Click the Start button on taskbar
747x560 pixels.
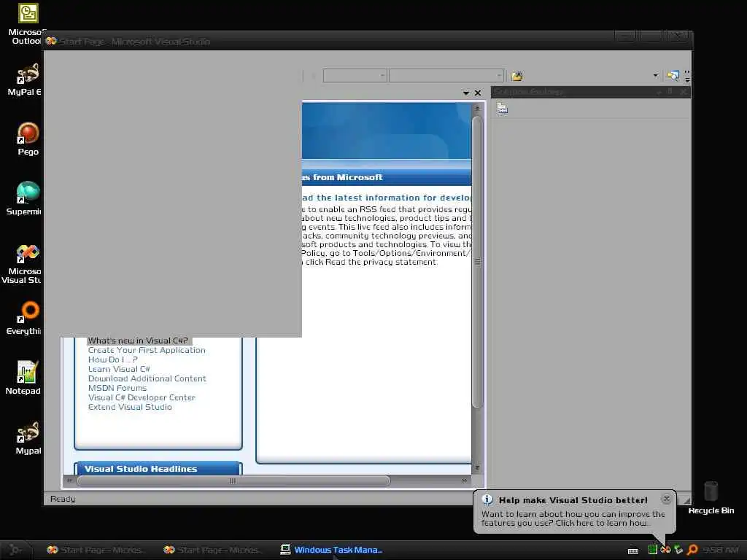tap(15, 550)
